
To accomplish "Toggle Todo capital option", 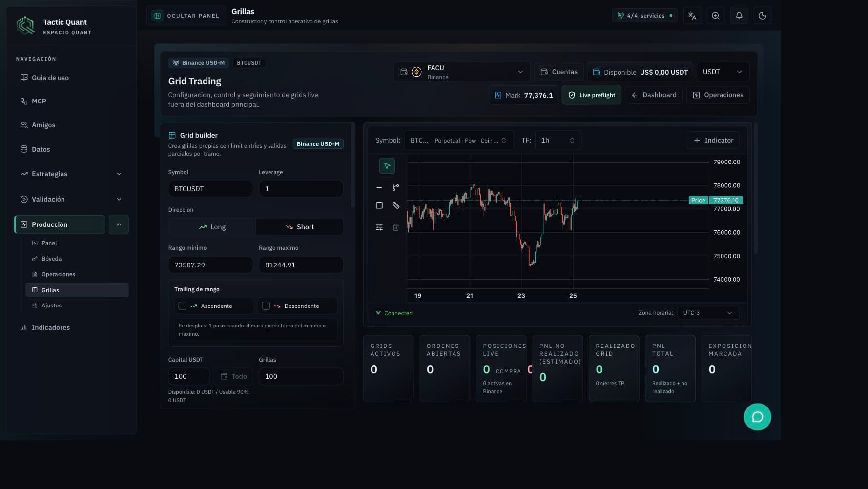I will [x=233, y=376].
